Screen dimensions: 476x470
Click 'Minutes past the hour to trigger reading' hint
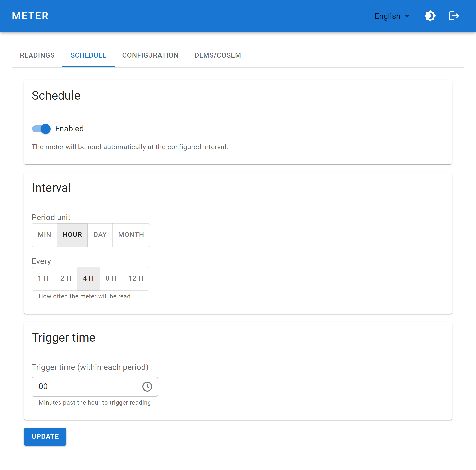[95, 403]
